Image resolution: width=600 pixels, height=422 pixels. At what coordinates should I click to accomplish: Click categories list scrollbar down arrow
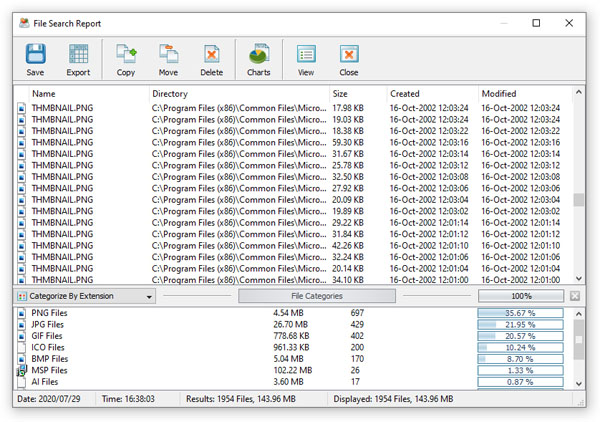point(579,383)
